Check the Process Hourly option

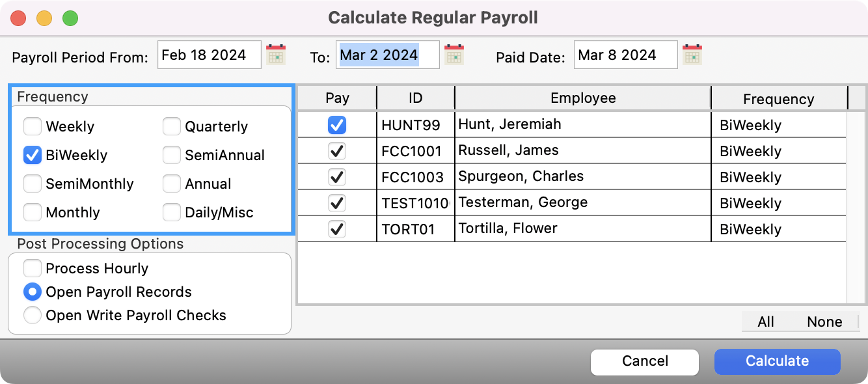(33, 268)
